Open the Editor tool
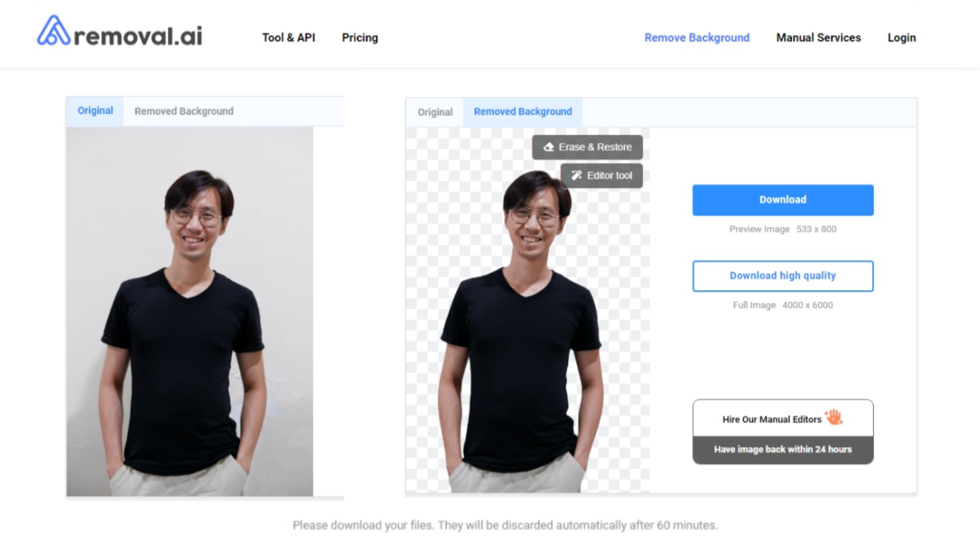 (x=602, y=175)
